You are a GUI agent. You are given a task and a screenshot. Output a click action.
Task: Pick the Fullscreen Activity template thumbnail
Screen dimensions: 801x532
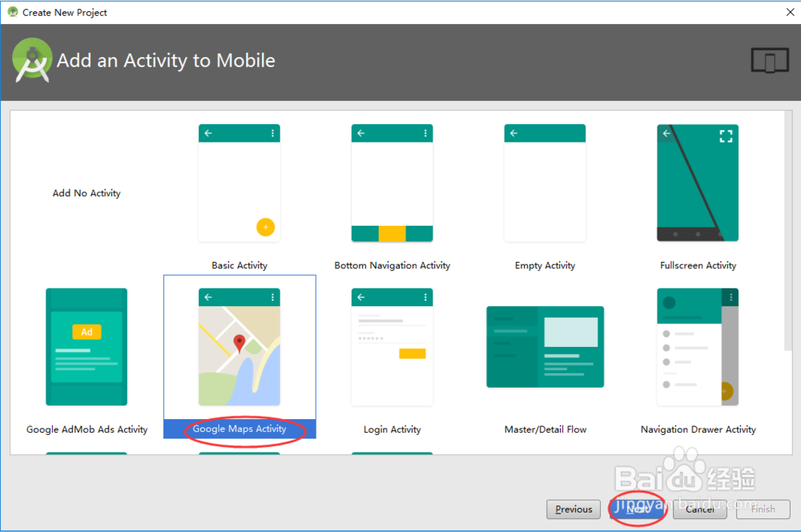tap(698, 183)
